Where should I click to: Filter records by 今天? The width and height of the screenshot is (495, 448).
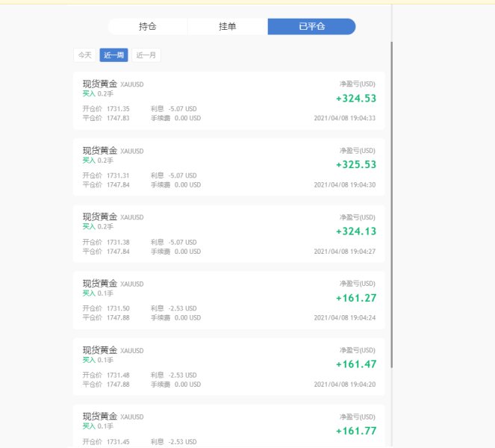(84, 55)
